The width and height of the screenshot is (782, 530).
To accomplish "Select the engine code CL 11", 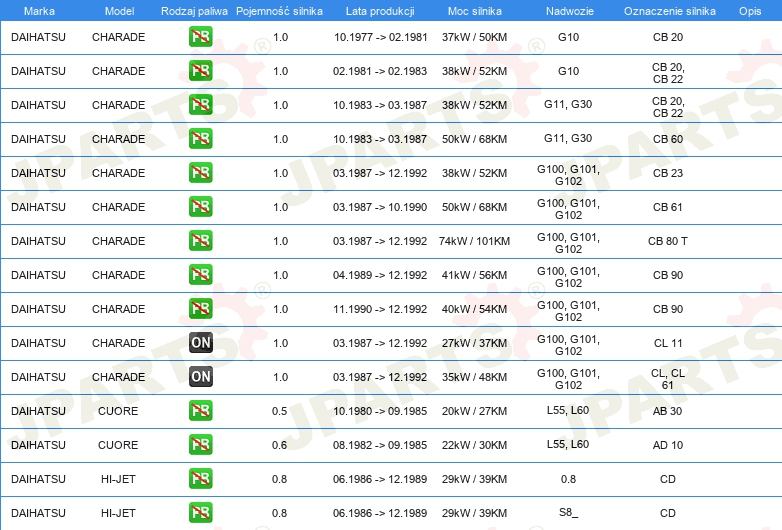I will [x=668, y=343].
